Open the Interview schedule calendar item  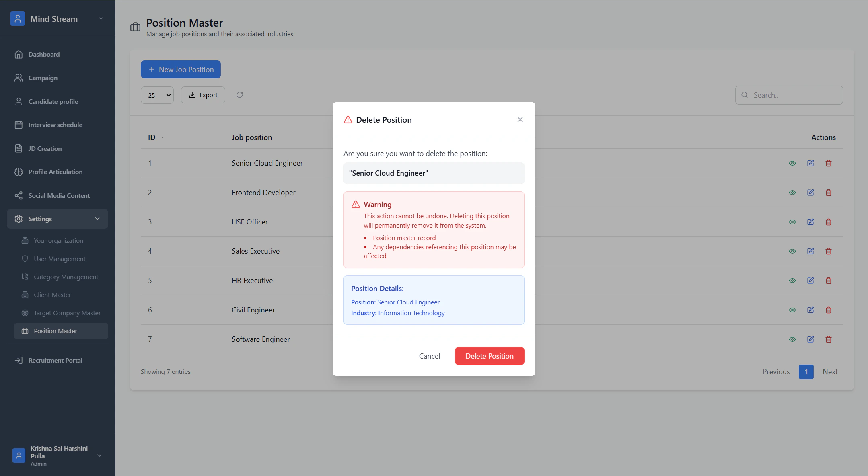55,125
